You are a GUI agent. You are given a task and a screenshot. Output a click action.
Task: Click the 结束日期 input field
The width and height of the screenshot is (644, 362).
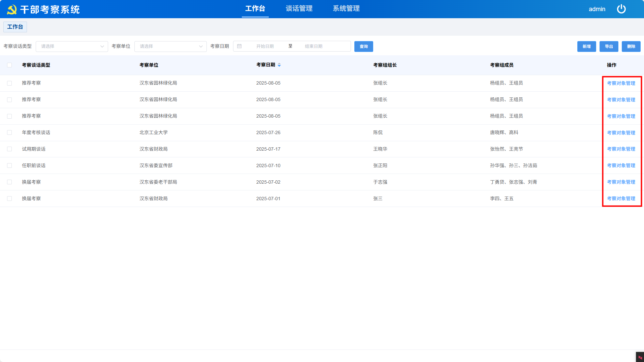click(x=314, y=46)
